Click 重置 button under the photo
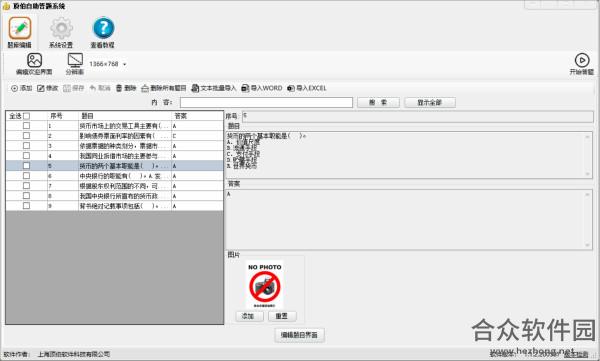600x361 pixels. 282,316
